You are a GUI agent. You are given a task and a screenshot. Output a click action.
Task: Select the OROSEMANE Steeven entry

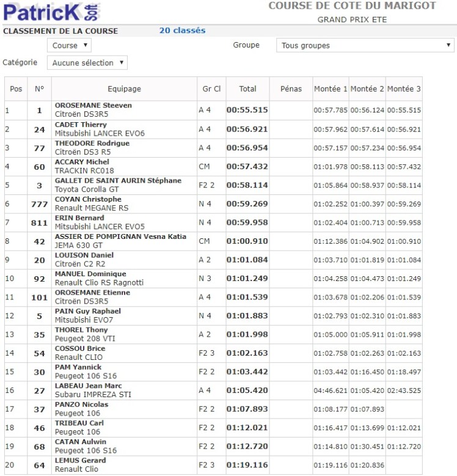click(93, 105)
